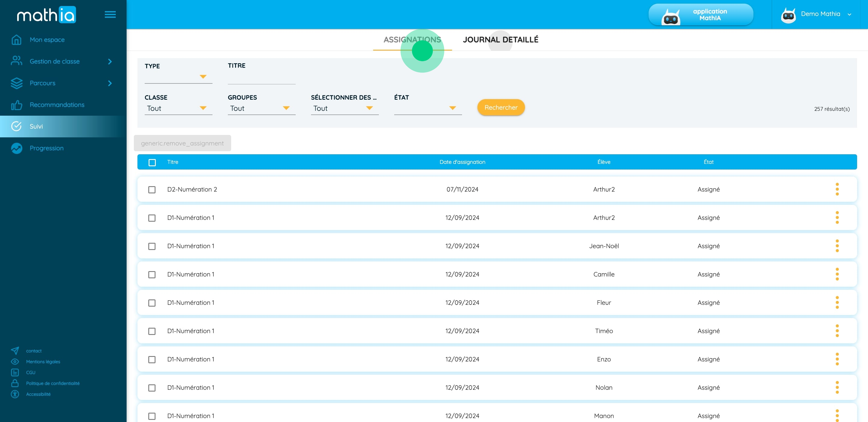Open Mon espace home icon
Image resolution: width=868 pixels, height=422 pixels.
(x=16, y=40)
